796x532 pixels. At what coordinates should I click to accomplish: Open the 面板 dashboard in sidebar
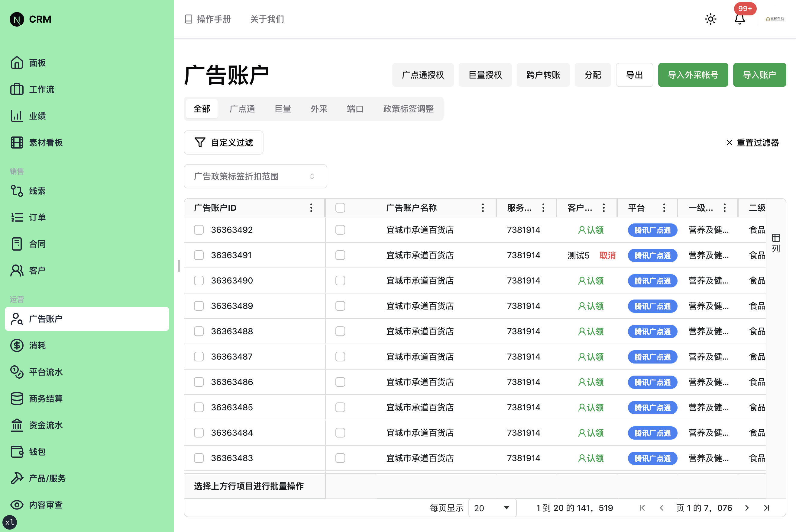click(x=37, y=63)
